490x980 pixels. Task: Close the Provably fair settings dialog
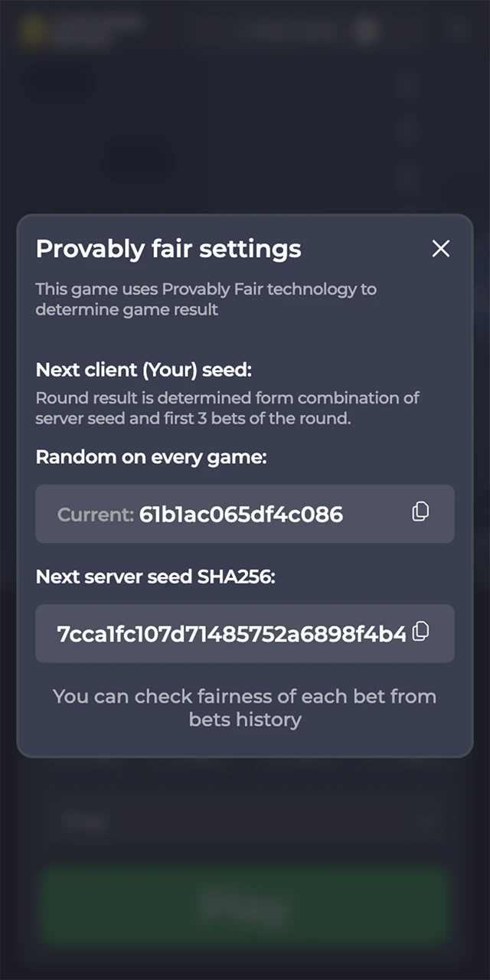tap(441, 249)
